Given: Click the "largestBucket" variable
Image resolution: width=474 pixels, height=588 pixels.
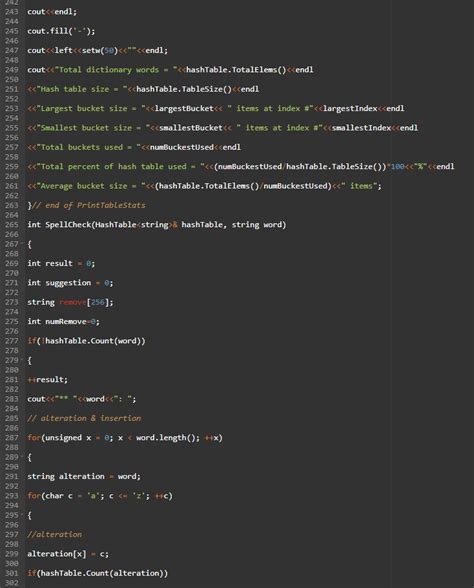Looking at the screenshot, I should [184, 109].
